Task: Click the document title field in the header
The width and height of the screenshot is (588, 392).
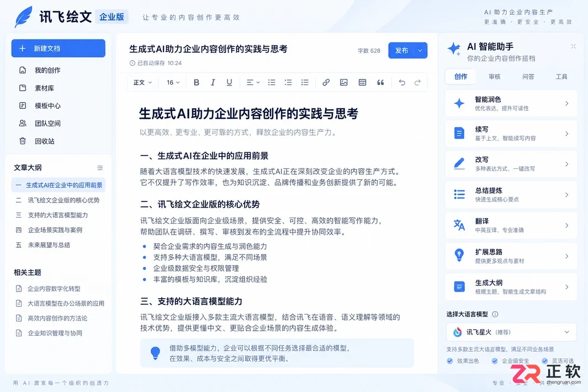Action: (x=208, y=49)
